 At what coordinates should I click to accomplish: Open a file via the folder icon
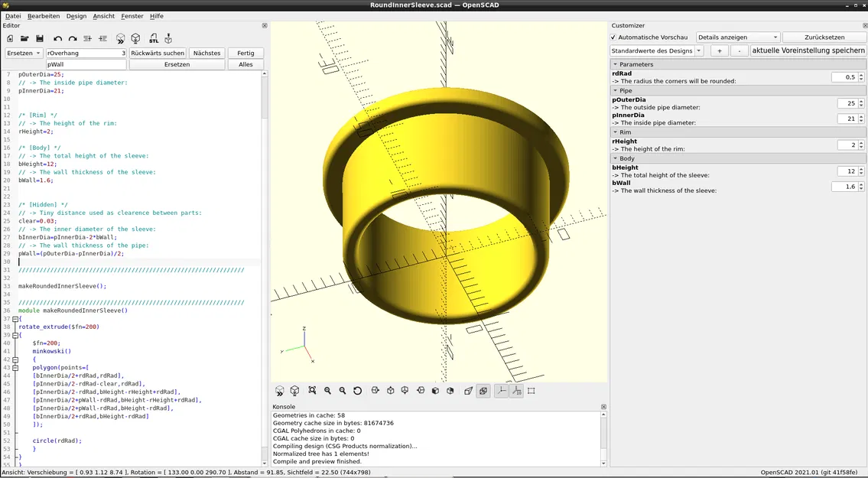tap(25, 37)
